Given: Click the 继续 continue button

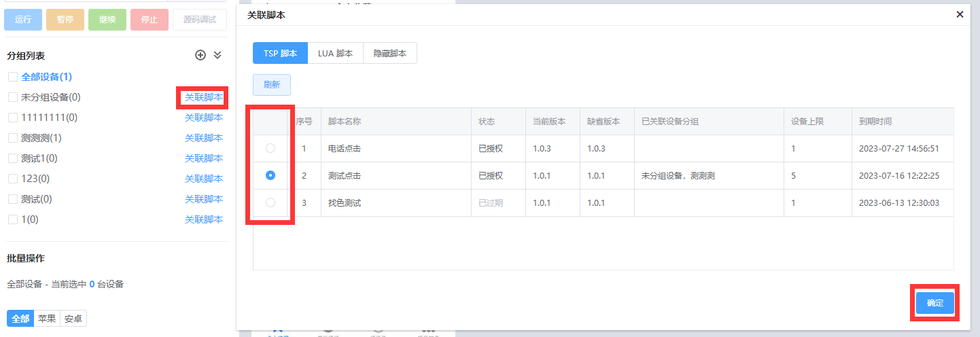Looking at the screenshot, I should coord(107,20).
